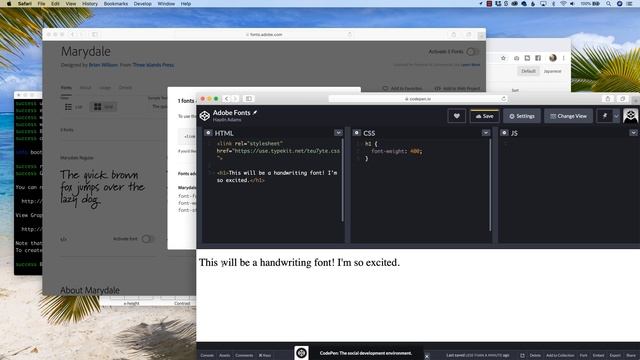640x360 pixels.
Task: Click the CodePen ad logo thumbnail
Action: (x=301, y=353)
